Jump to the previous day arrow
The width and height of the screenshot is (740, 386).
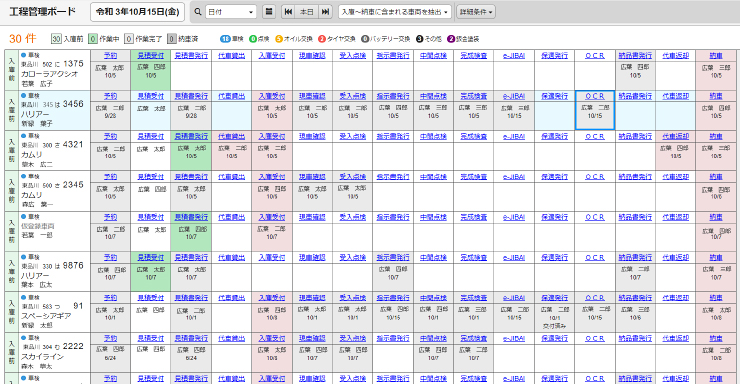point(288,12)
